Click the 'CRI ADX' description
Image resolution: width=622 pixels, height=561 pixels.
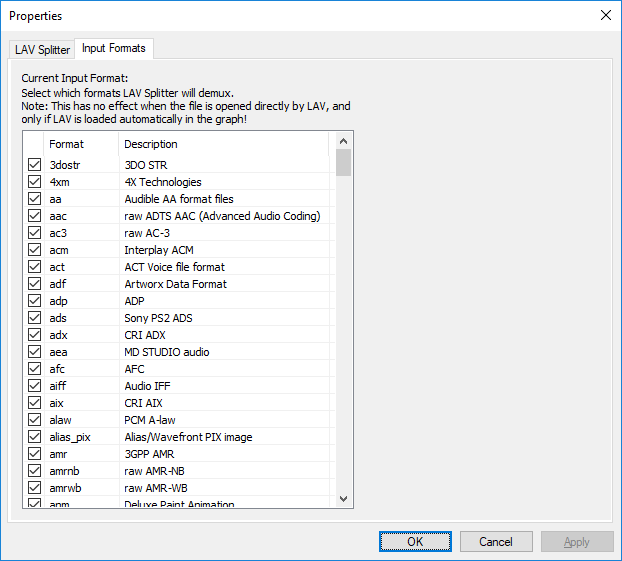point(145,335)
